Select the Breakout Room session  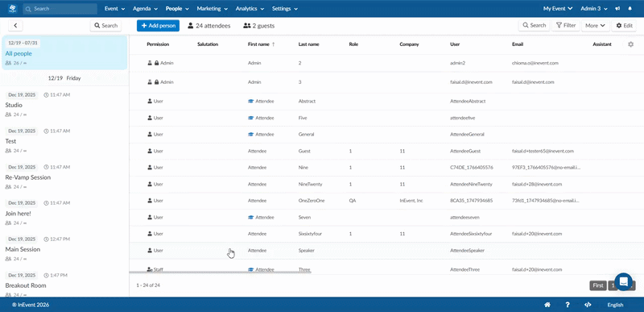[26, 285]
